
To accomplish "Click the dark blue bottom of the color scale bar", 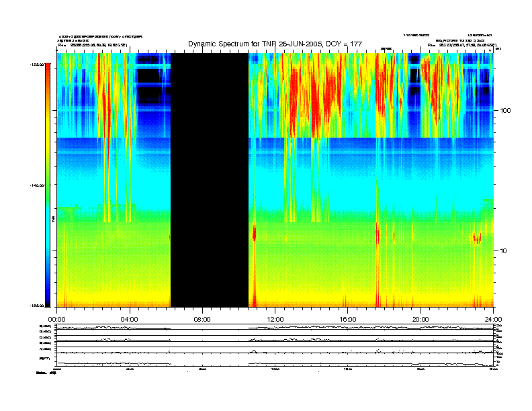I will [48, 302].
